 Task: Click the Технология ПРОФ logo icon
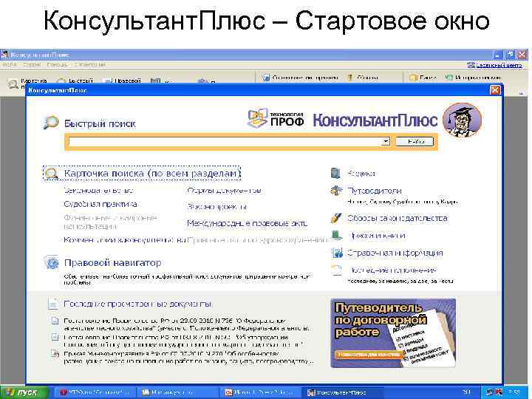pyautogui.click(x=258, y=117)
